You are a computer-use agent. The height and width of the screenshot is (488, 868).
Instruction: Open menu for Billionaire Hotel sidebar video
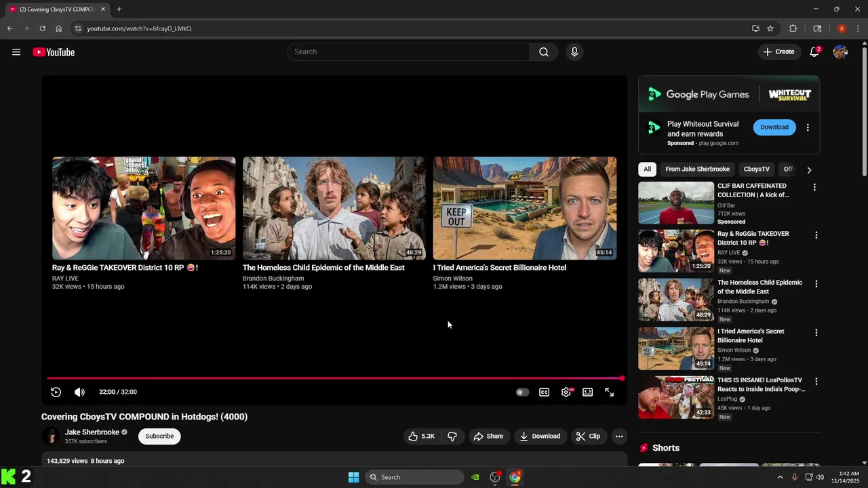coord(816,333)
